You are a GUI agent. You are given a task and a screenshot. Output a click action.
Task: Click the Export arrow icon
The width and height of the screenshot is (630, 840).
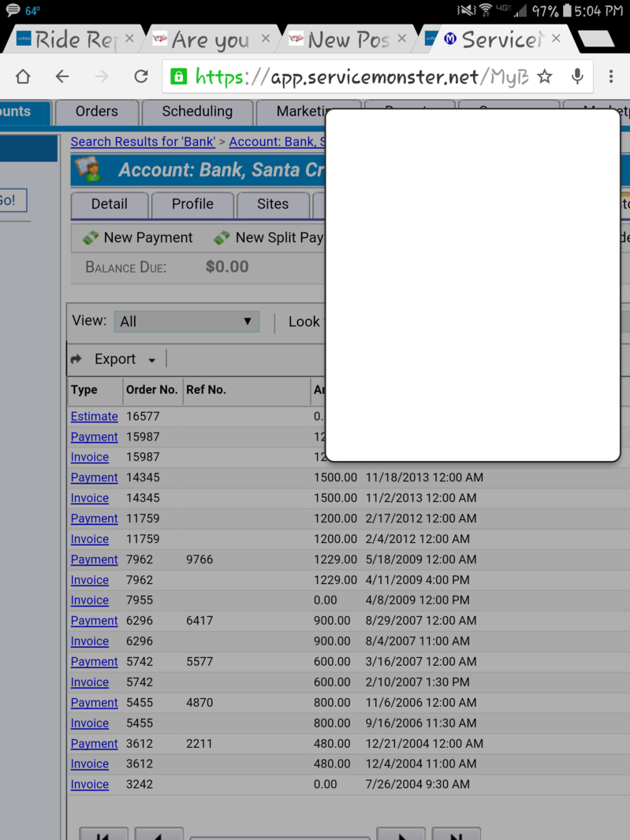pyautogui.click(x=76, y=359)
